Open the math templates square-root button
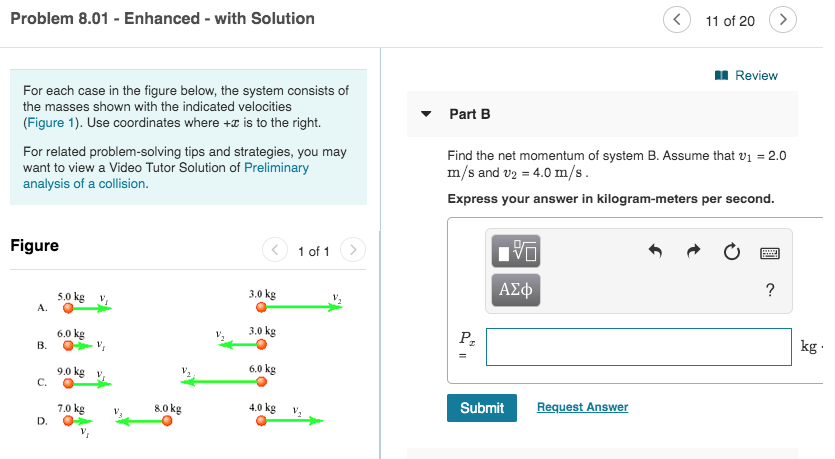Screen dimensions: 835x459 coord(515,251)
